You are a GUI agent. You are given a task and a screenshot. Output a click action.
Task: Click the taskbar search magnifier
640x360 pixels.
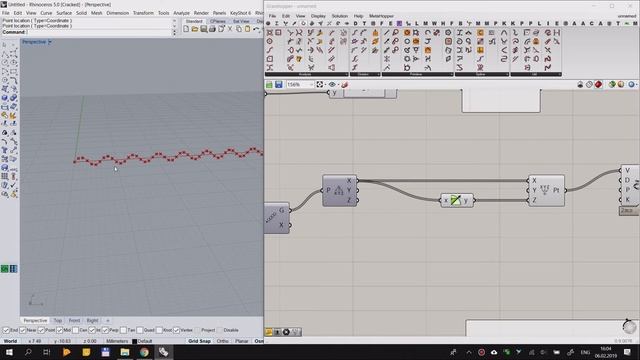click(28, 352)
